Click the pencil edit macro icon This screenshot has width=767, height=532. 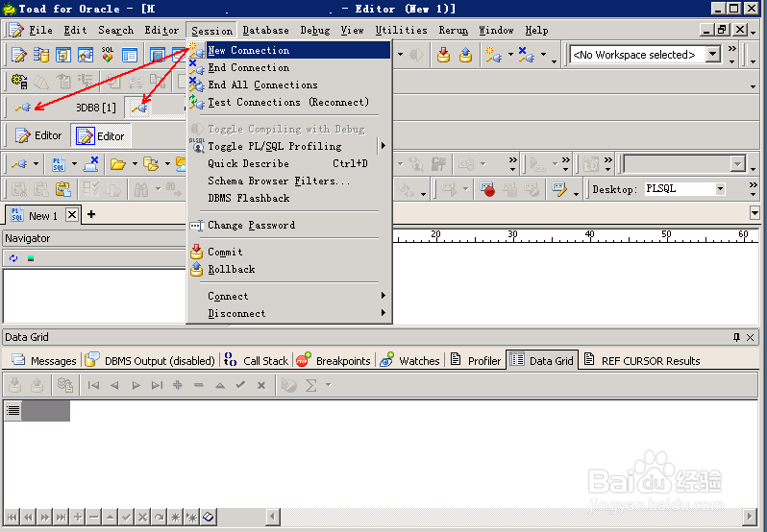(x=558, y=189)
